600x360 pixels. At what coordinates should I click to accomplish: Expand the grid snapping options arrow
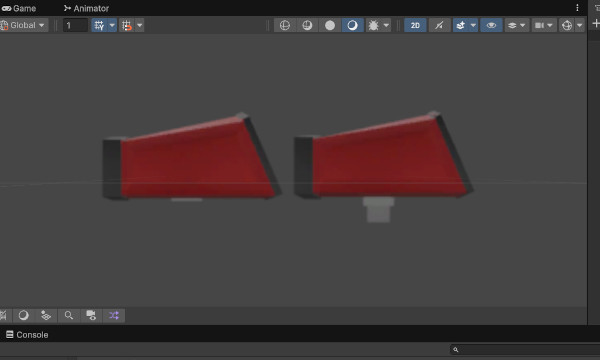[112, 25]
